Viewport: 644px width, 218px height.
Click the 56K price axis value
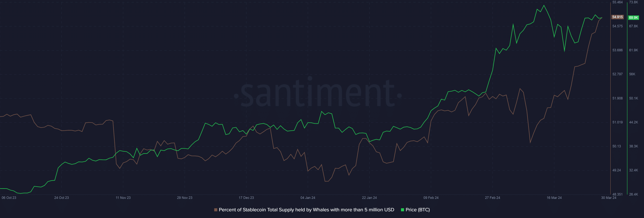click(632, 74)
